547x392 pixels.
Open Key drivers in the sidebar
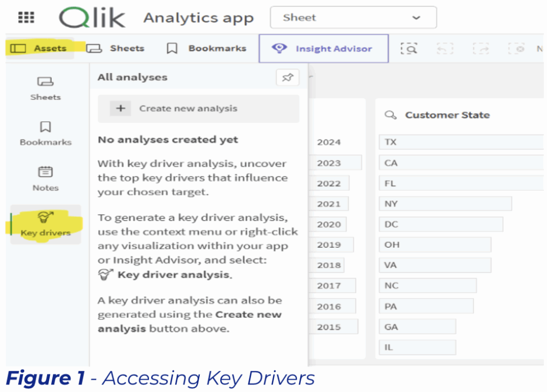pos(45,224)
